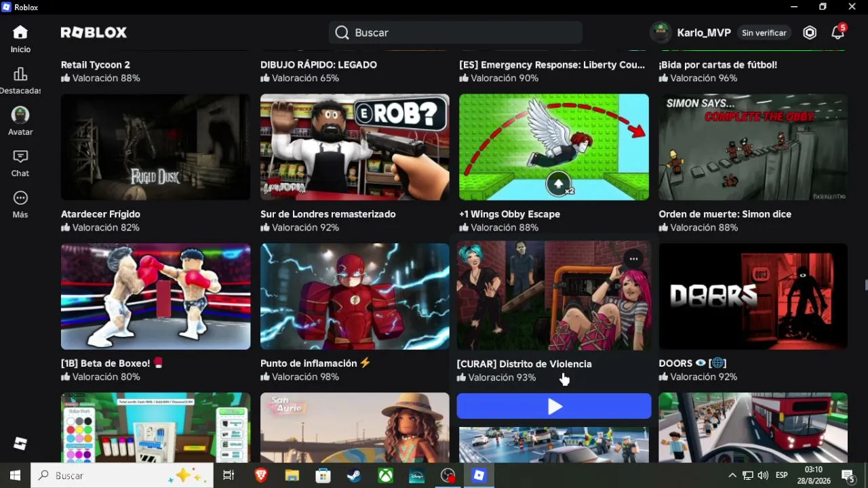Click the Roblox page vertical scrollbar
This screenshot has height=488, width=868.
(x=865, y=285)
